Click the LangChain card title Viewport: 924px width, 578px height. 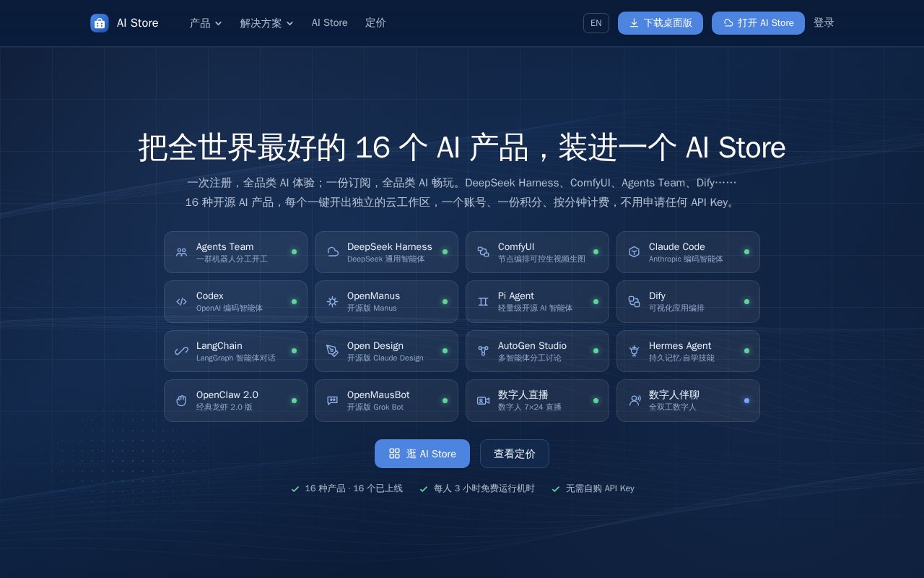219,346
